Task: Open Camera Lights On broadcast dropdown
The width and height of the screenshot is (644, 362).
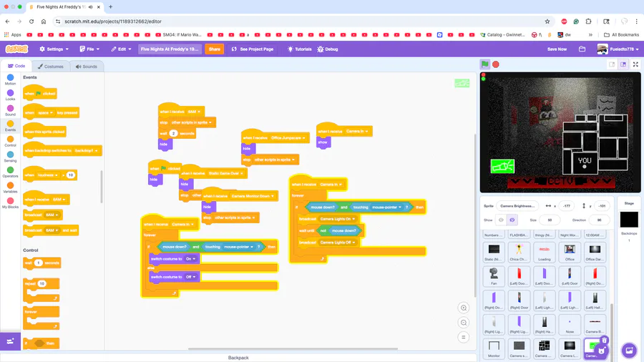Action: point(337,219)
